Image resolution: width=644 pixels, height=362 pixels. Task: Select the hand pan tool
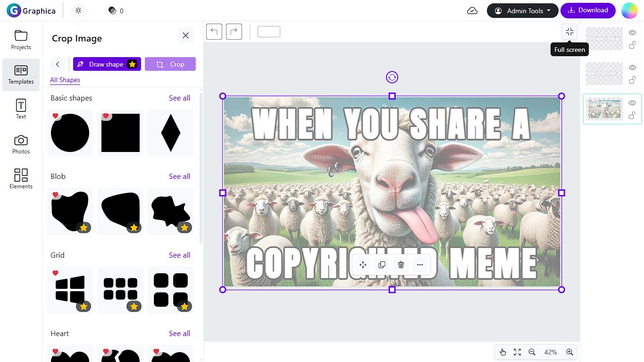(503, 352)
